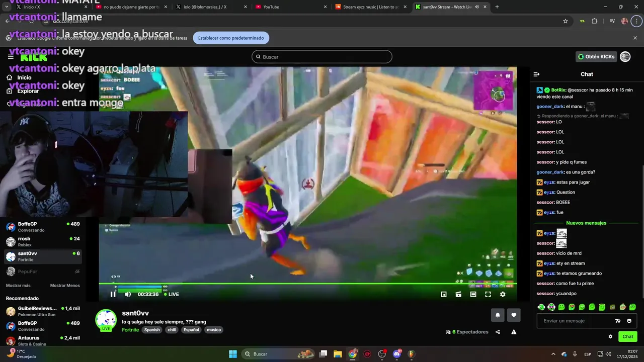Open a new browser tab
The width and height of the screenshot is (644, 362).
pos(497,7)
